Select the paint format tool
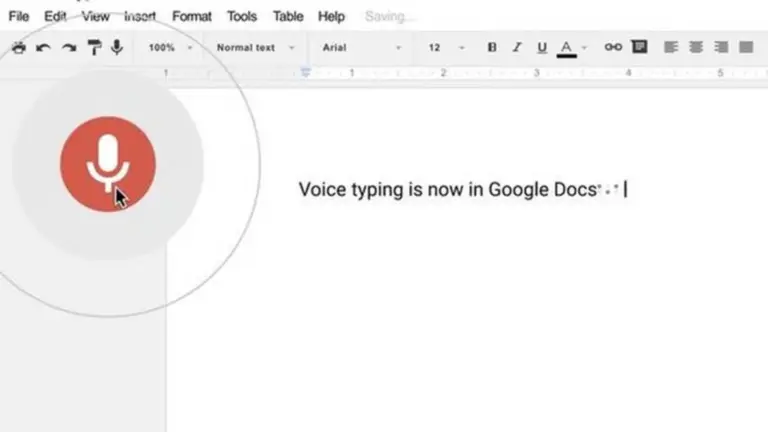Screen dimensions: 768x432 [94, 48]
